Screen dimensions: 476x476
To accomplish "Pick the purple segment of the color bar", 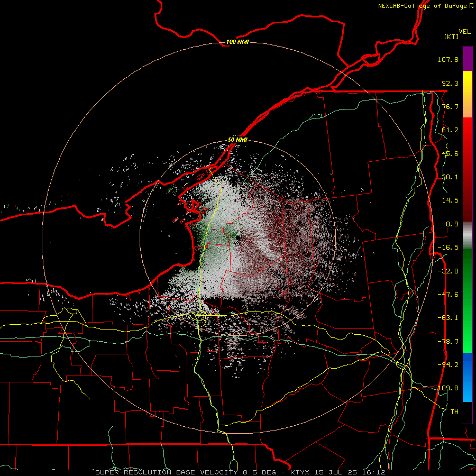I will pos(467,59).
